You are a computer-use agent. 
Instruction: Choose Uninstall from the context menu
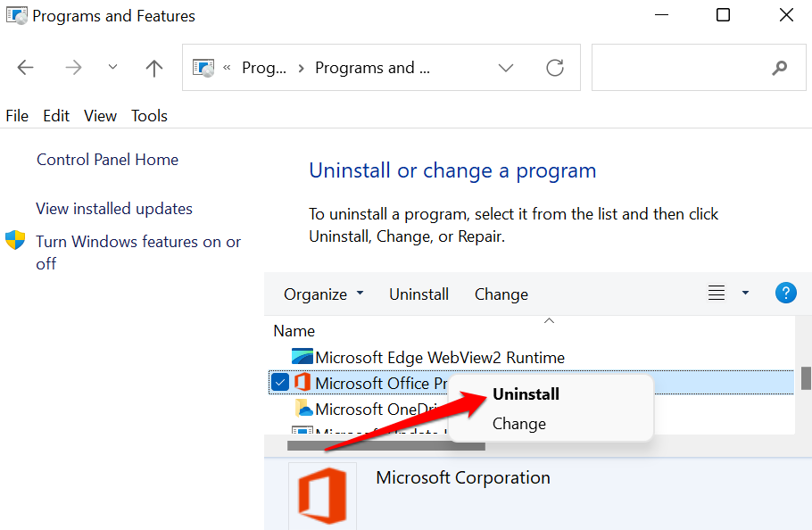(526, 393)
